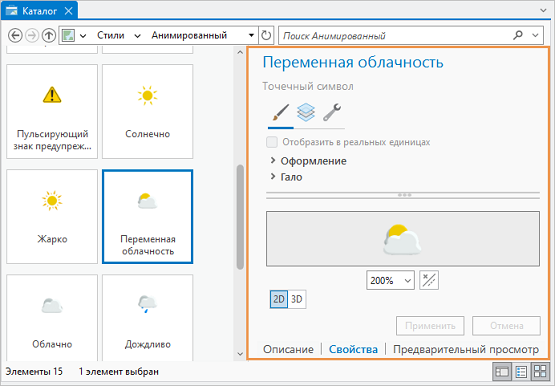The image size is (555, 386).
Task: Click Анимированный in the path bar
Action: (189, 35)
